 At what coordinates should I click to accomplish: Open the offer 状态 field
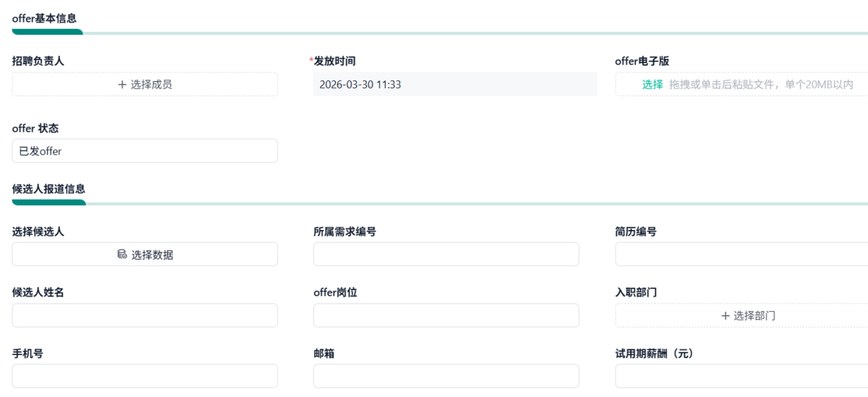(145, 151)
